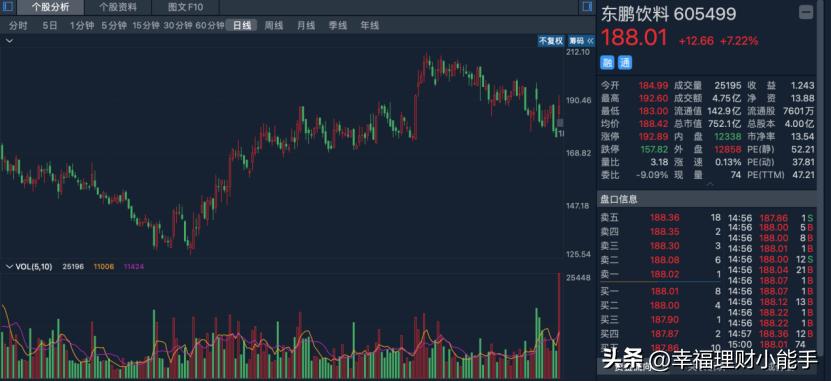Screen dimensions: 831x382
Task: Click the 总市值 value 752.1亿
Action: 724,124
